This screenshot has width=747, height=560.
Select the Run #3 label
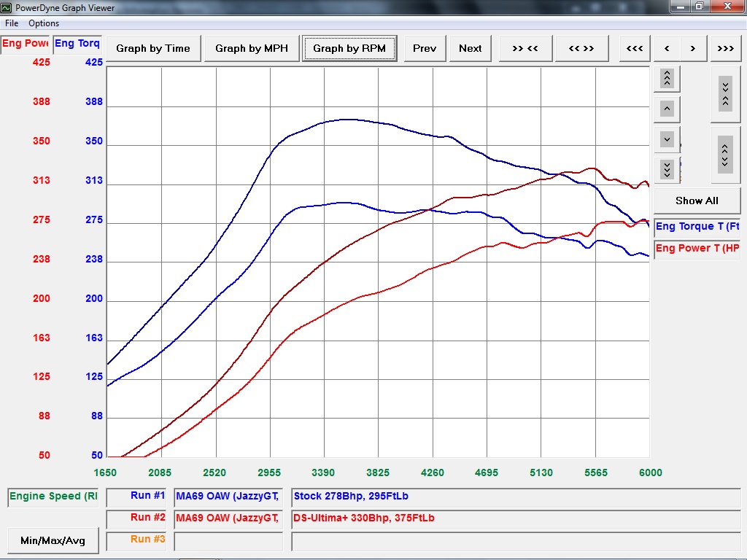click(136, 540)
